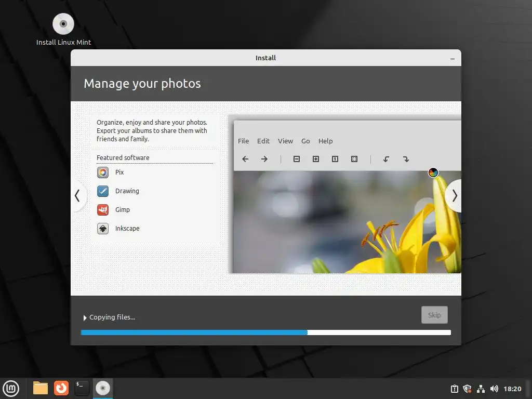Click the Manage your photos heading
This screenshot has height=399, width=532.
pyautogui.click(x=142, y=84)
